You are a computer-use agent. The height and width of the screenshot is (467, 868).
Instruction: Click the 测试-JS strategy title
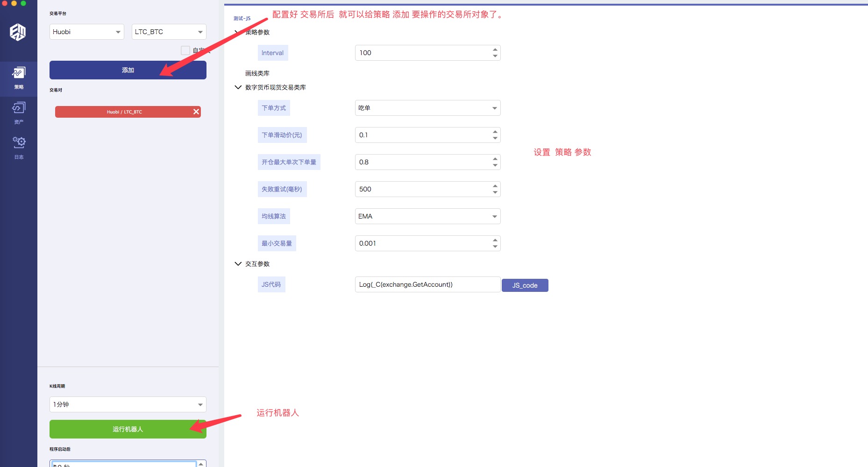click(x=242, y=19)
